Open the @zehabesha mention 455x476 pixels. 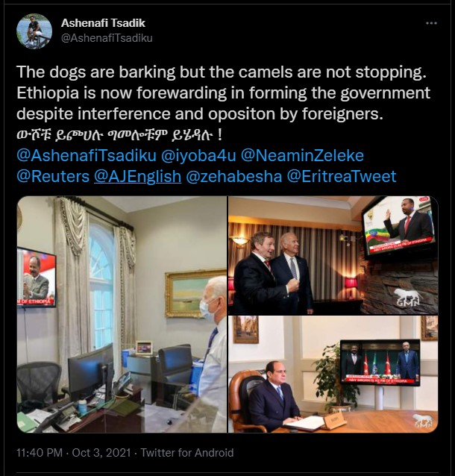(233, 176)
